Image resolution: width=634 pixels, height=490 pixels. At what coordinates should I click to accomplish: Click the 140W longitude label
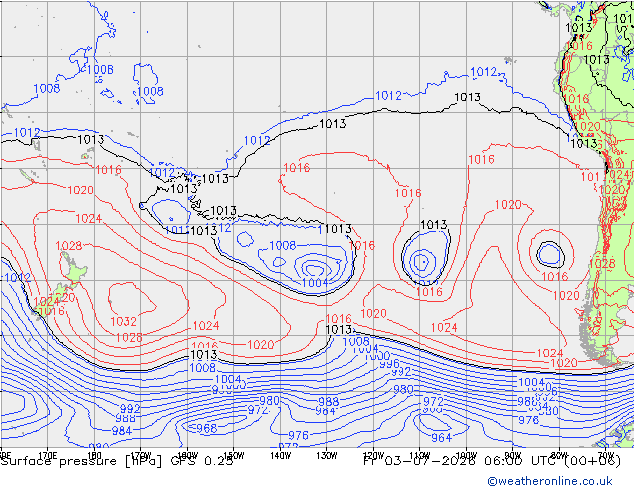tap(280, 456)
